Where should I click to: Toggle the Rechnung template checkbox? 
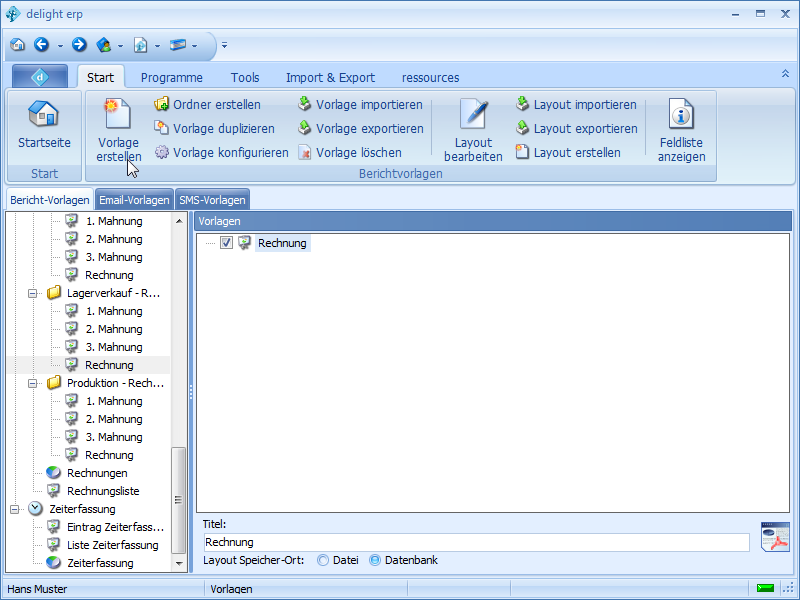(x=227, y=243)
